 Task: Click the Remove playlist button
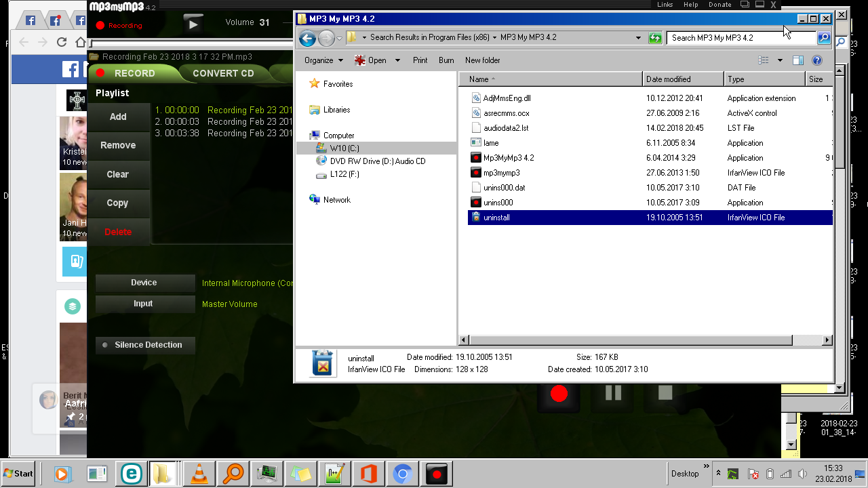pyautogui.click(x=118, y=145)
